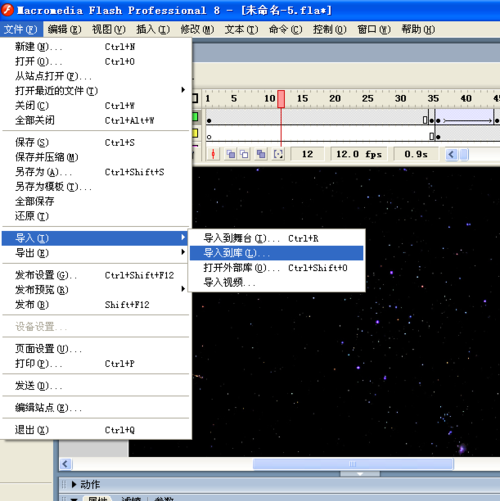Select 发送 (Send) menu item

(96, 386)
